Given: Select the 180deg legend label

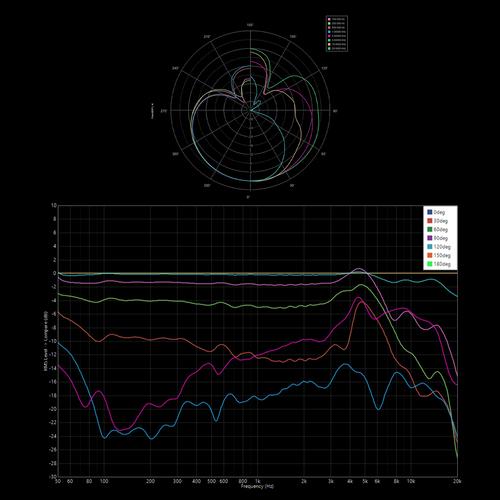Looking at the screenshot, I should (x=442, y=264).
